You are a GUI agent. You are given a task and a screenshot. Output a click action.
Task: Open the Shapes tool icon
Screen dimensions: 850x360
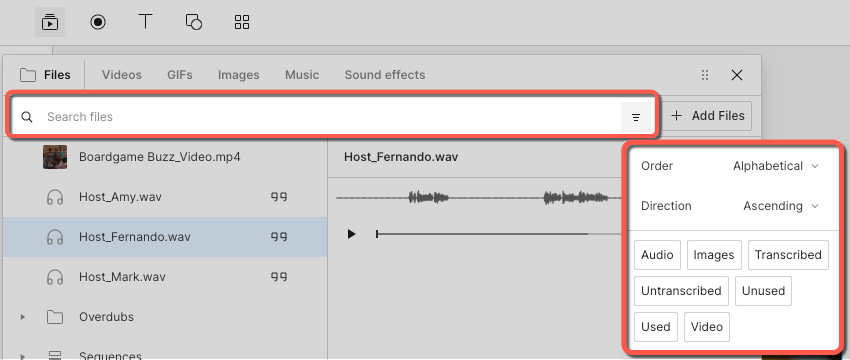point(194,22)
